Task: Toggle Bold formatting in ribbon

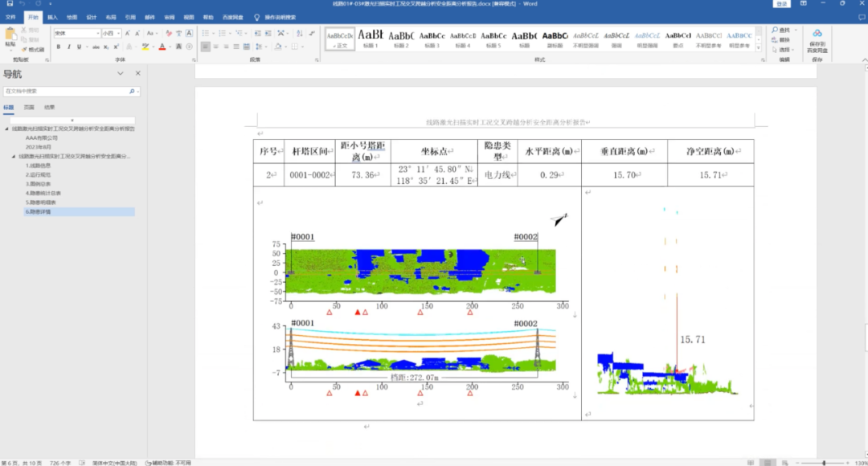Action: tap(59, 47)
